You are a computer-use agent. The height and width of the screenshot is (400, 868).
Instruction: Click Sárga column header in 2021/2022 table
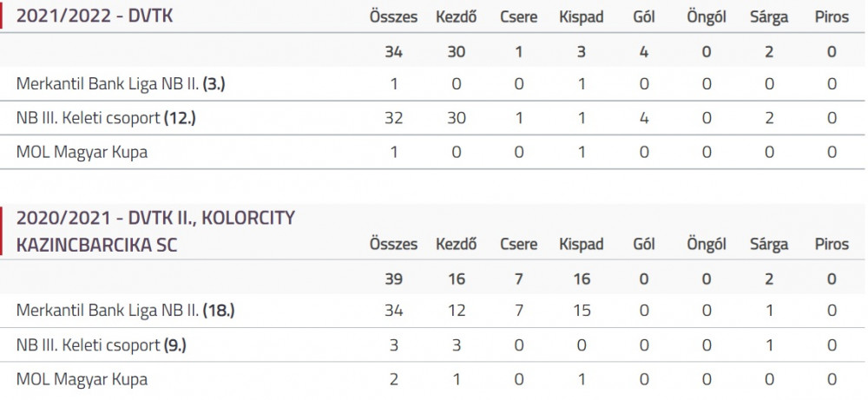tap(769, 16)
